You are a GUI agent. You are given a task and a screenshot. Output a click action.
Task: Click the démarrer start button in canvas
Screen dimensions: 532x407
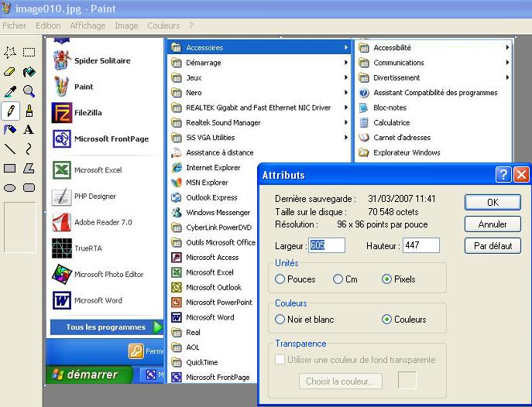point(89,375)
